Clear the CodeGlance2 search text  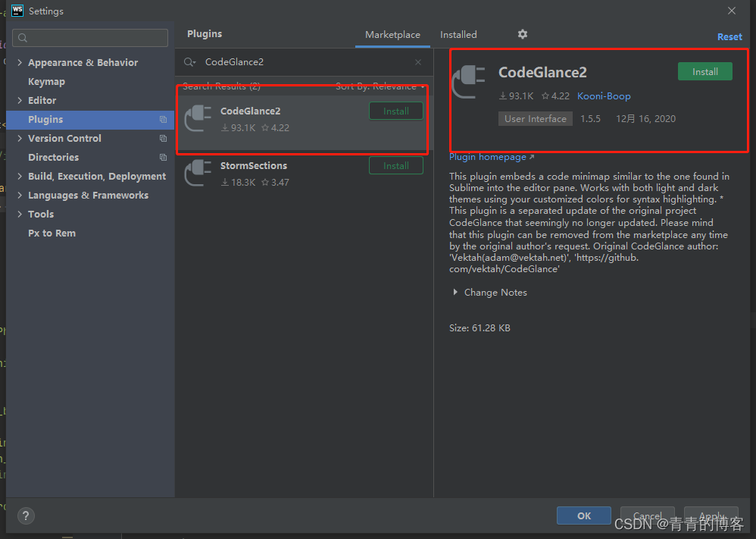pyautogui.click(x=418, y=62)
